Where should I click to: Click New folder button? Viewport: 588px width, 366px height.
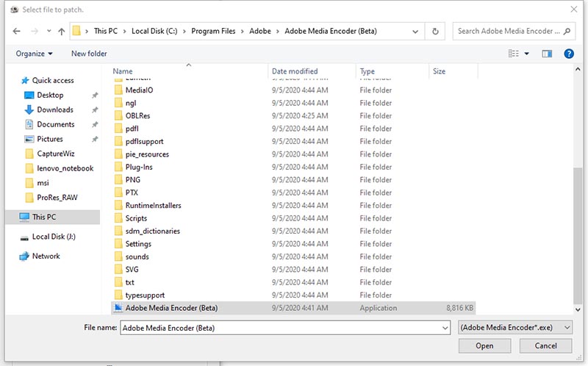(x=89, y=54)
